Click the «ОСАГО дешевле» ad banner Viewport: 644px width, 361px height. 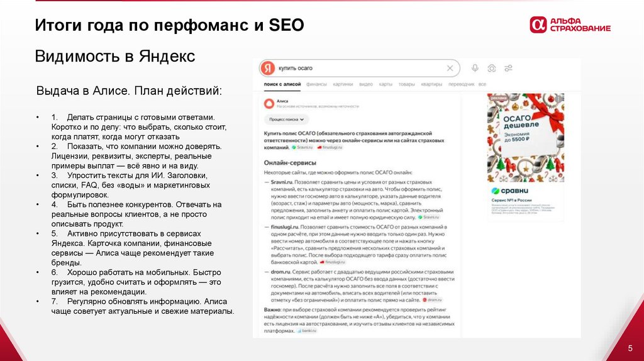tap(526, 138)
